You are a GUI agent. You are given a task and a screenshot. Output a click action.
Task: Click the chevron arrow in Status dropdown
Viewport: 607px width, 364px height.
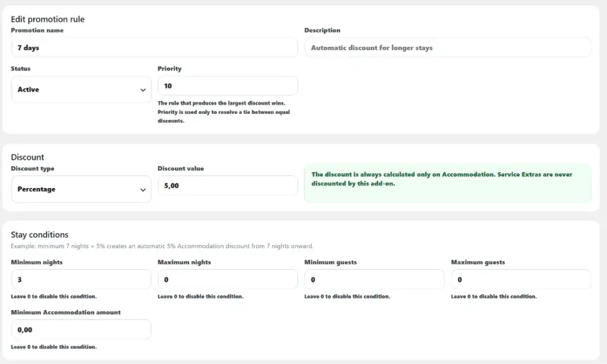click(x=143, y=90)
